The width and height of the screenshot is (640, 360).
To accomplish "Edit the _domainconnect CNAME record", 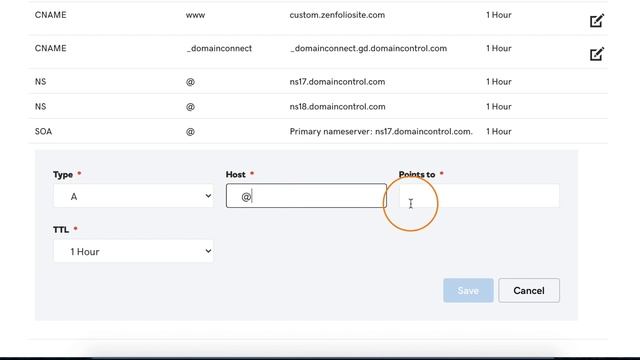I will [597, 54].
